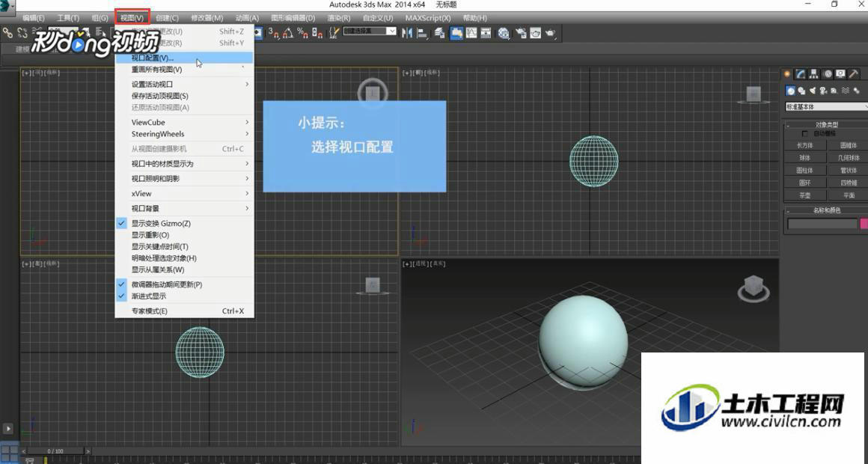Expand the 视口照明和阴影 submenu
Image resolution: width=868 pixels, height=464 pixels.
pyautogui.click(x=184, y=178)
